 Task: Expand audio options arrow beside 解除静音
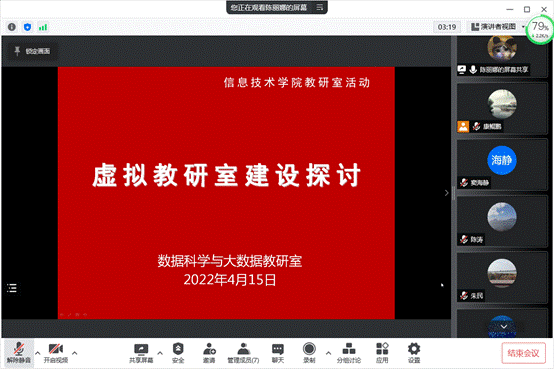click(x=37, y=353)
